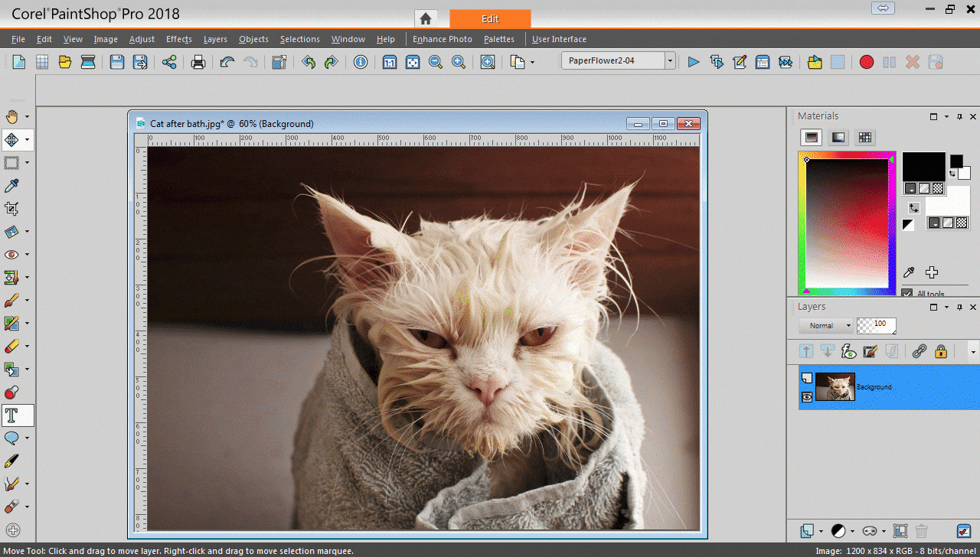Open the Normal blend mode dropdown

825,326
